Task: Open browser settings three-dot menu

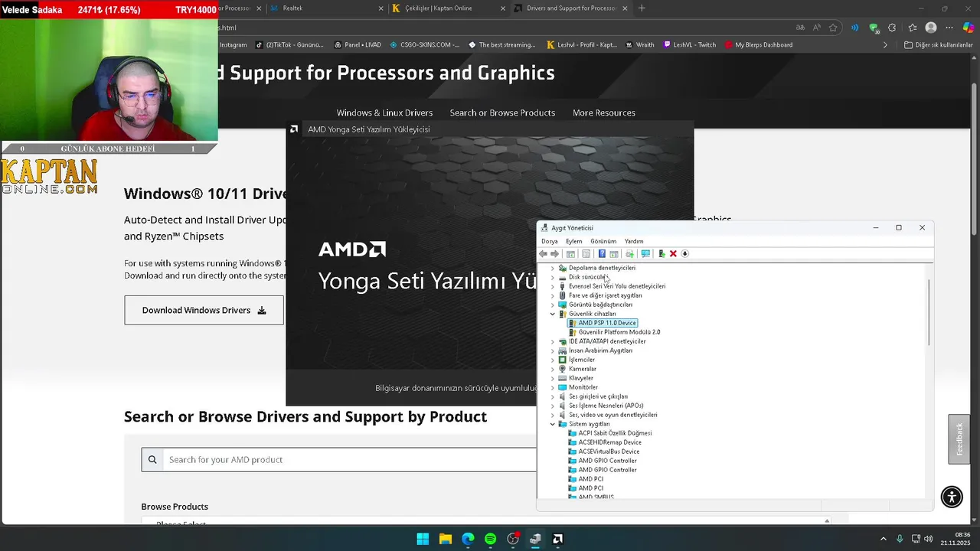Action: (x=949, y=28)
